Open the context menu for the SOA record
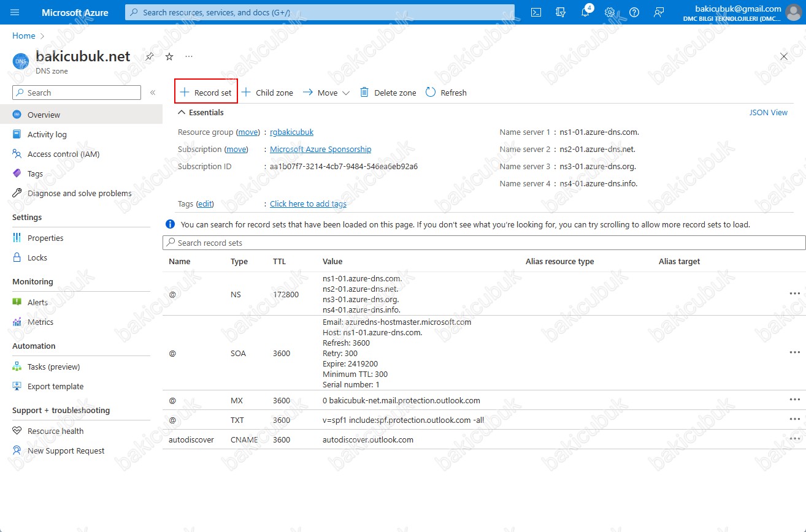Viewport: 806px width, 532px height. point(794,352)
